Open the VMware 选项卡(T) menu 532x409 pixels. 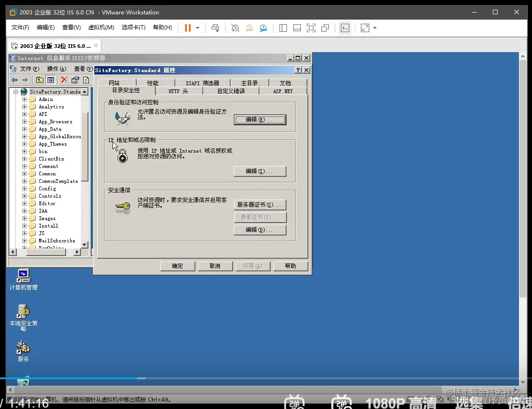click(x=133, y=27)
